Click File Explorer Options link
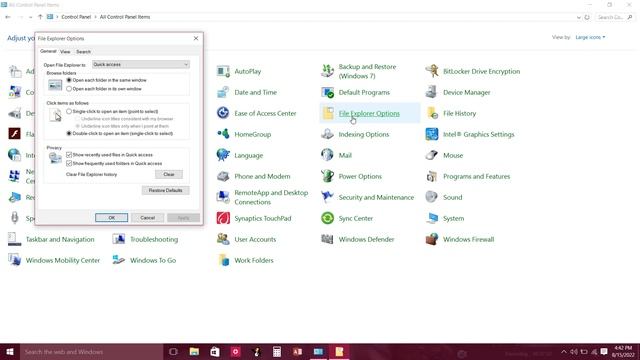Viewport: 640px width, 360px height. [369, 113]
